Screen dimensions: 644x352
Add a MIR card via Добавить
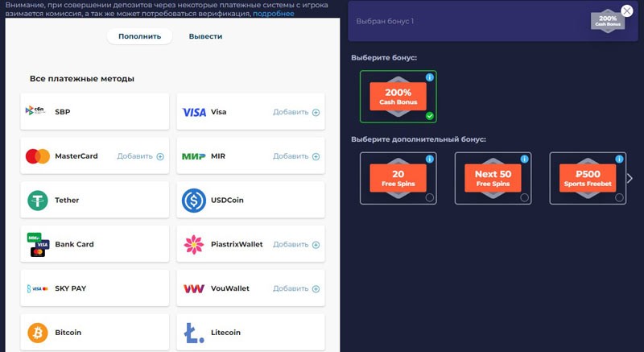(295, 156)
